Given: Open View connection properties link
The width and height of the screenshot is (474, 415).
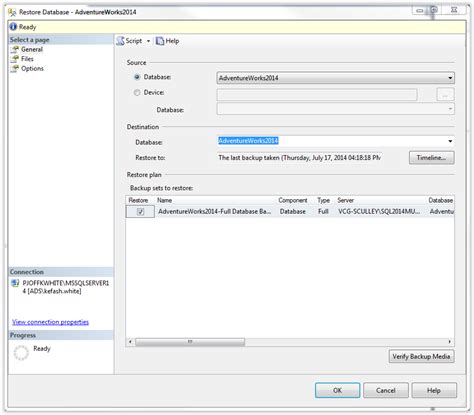Looking at the screenshot, I should tap(50, 322).
